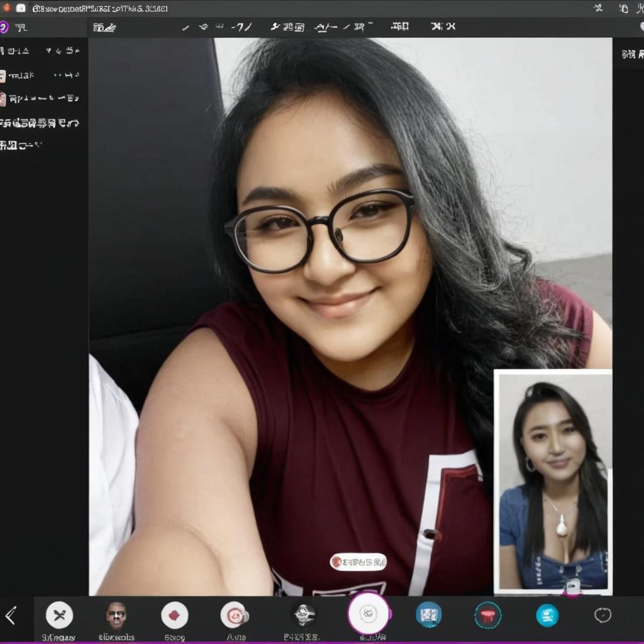Click the white pill label with the red dot on the video
The height and width of the screenshot is (644, 644).
point(358,562)
